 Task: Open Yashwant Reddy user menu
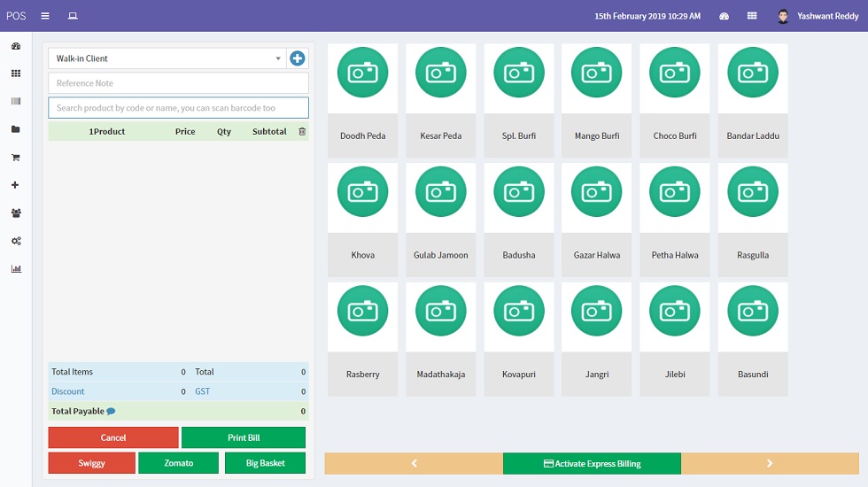coord(815,16)
